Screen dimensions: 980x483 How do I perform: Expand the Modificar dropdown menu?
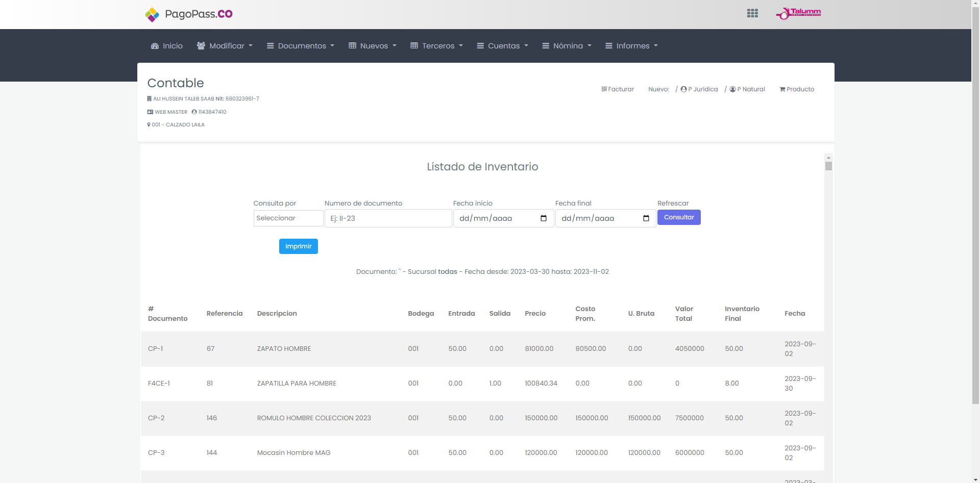pos(225,46)
